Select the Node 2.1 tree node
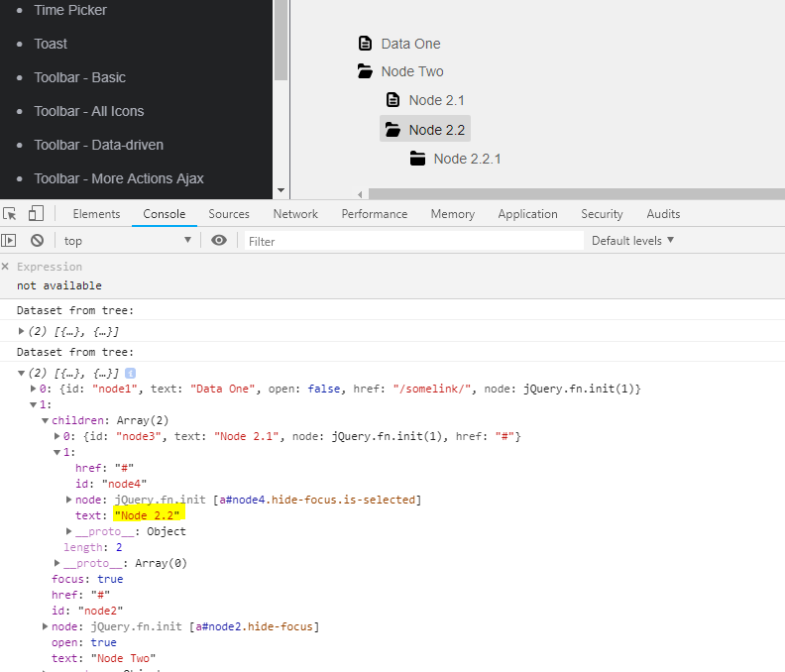 436,100
